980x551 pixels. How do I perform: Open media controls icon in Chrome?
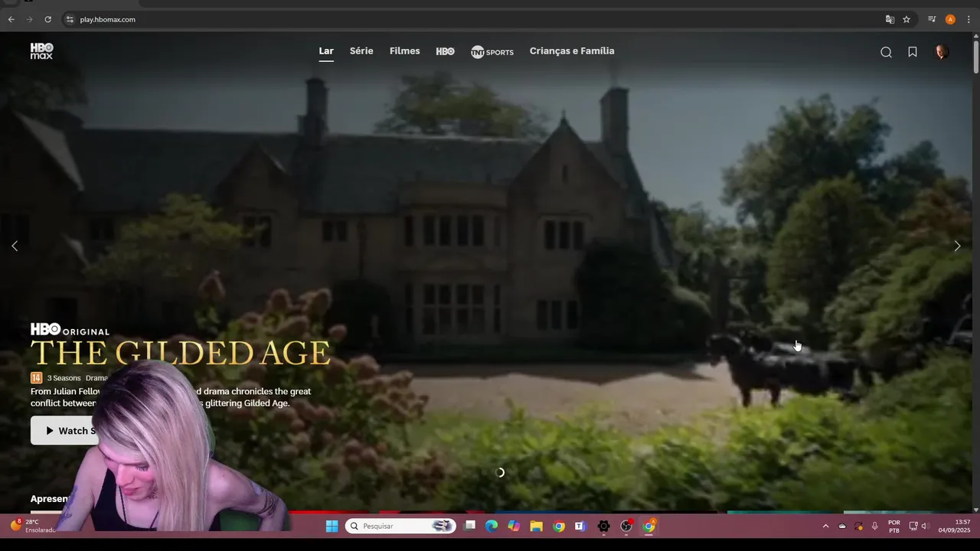click(x=932, y=19)
